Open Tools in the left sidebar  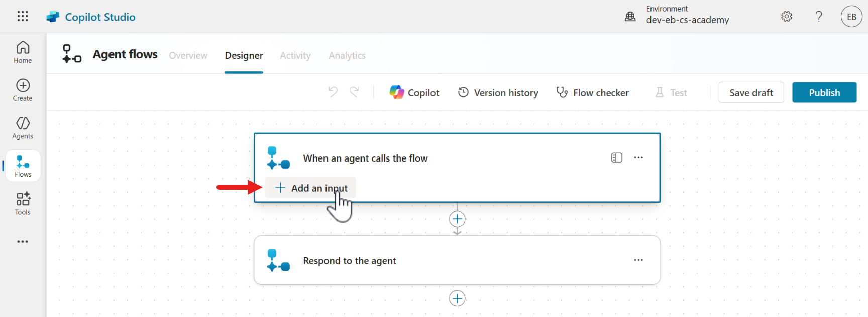pos(23,204)
